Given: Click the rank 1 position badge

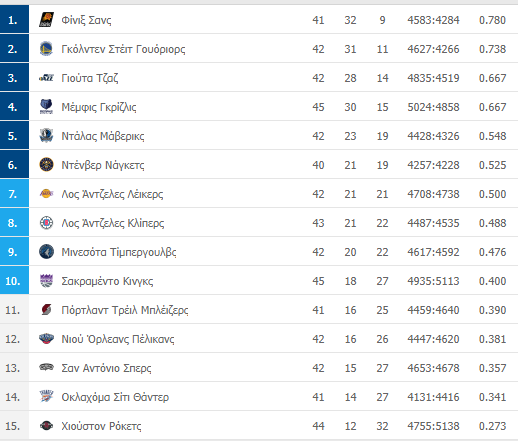Looking at the screenshot, I should [14, 19].
